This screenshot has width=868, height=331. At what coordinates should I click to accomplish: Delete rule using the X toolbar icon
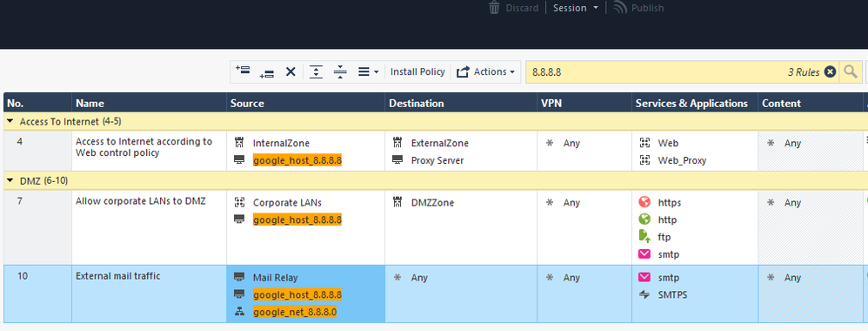tap(290, 71)
